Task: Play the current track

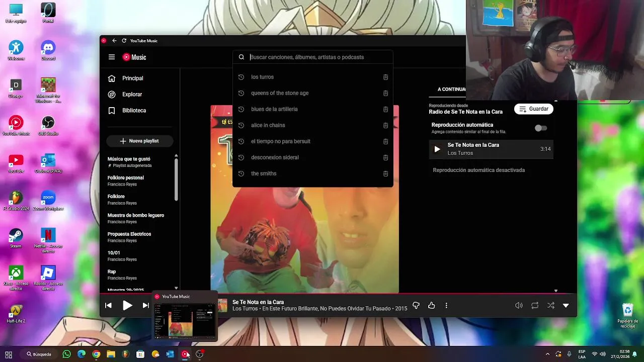Action: pyautogui.click(x=127, y=305)
